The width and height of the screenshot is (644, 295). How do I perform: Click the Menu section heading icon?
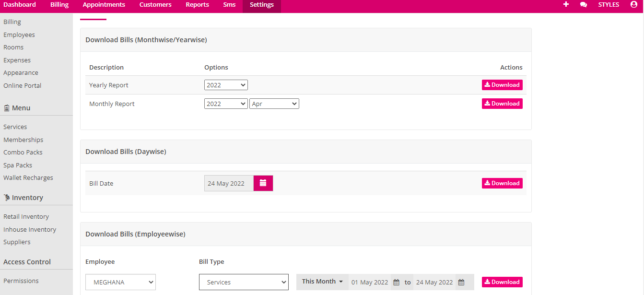(7, 108)
